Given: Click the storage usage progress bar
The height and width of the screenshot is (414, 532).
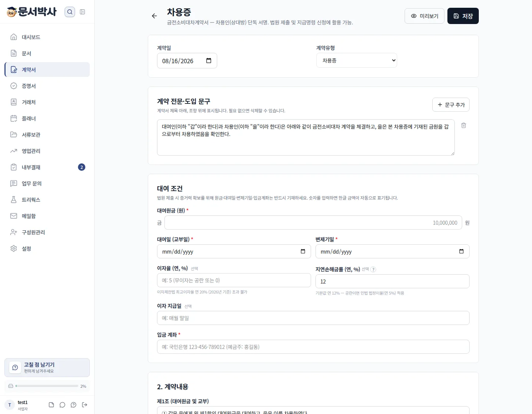Looking at the screenshot, I should [47, 386].
